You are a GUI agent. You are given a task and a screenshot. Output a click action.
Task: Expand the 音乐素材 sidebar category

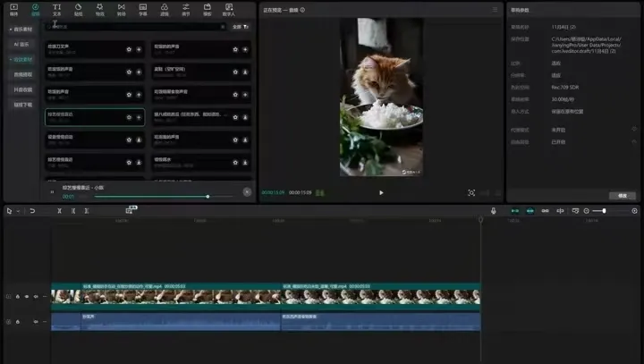(21, 30)
